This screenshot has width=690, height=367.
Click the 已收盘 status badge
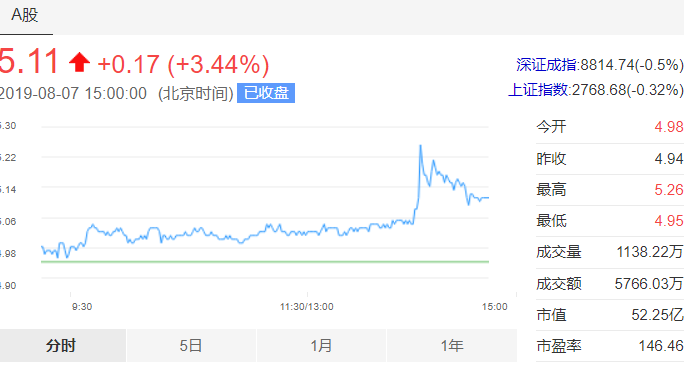point(266,93)
